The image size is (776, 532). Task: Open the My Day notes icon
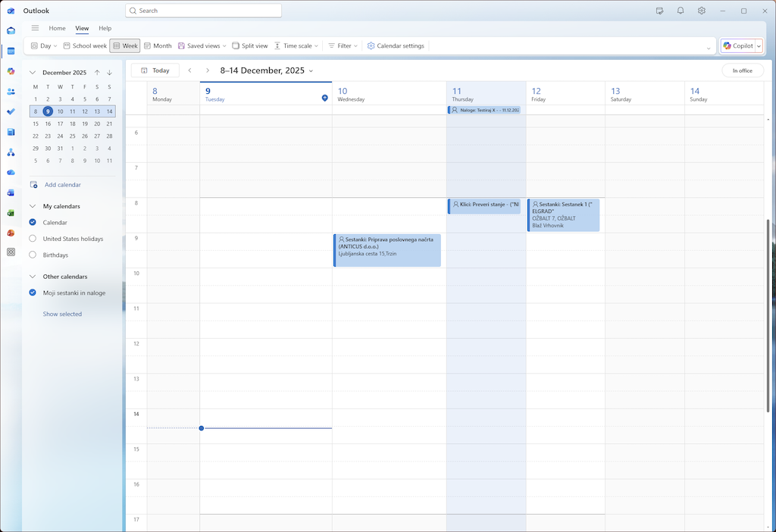click(659, 11)
